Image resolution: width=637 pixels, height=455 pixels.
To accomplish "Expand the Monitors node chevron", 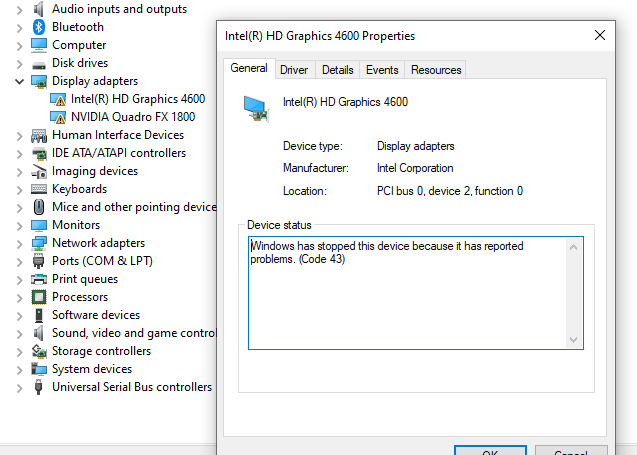I will [x=20, y=226].
